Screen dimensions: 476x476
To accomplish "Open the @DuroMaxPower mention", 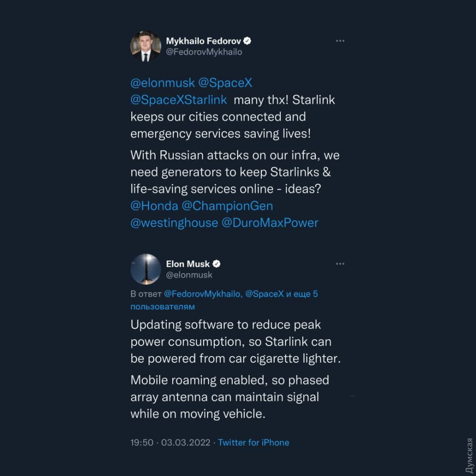I will click(x=270, y=223).
